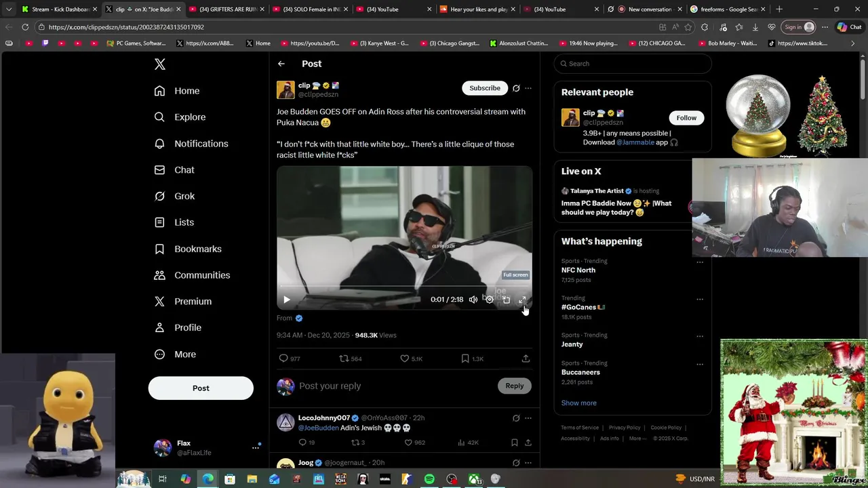Expand the More menu in sidebar
This screenshot has width=868, height=488.
click(175, 354)
